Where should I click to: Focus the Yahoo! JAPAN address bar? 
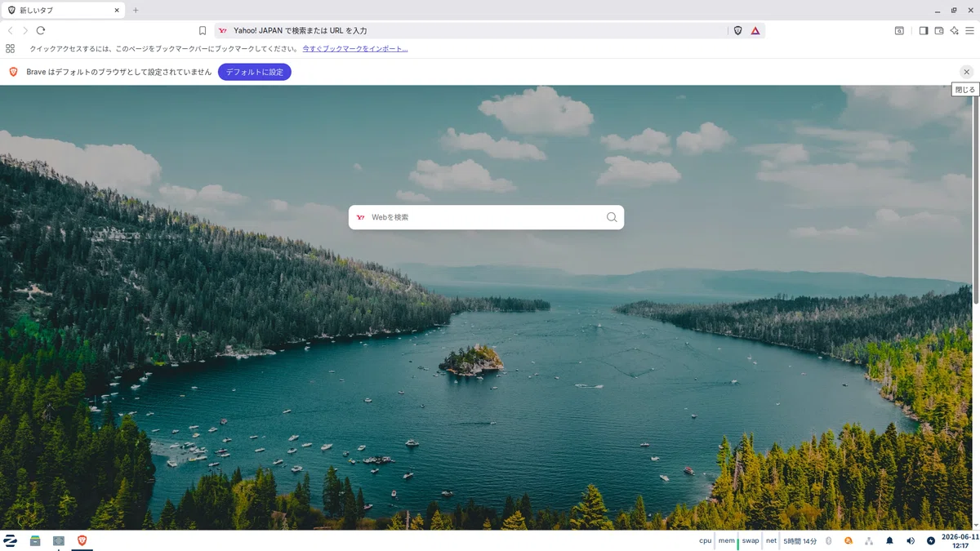coord(470,30)
